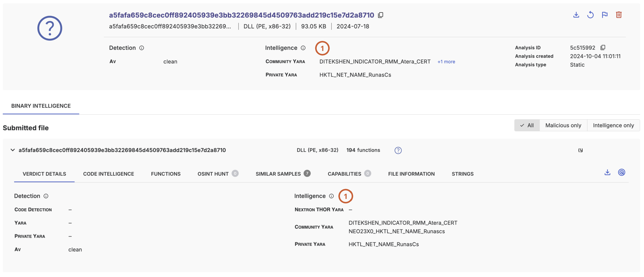Open the Strings tab

pos(462,174)
